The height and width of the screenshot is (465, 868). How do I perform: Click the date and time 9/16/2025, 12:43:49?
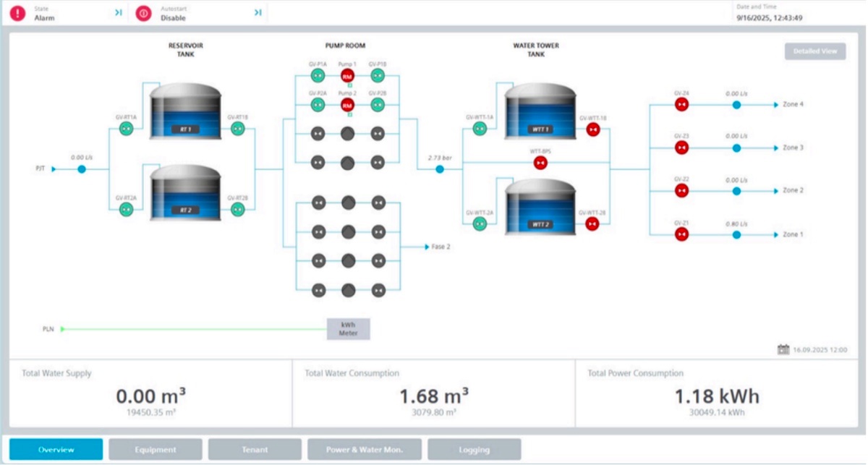coord(770,18)
